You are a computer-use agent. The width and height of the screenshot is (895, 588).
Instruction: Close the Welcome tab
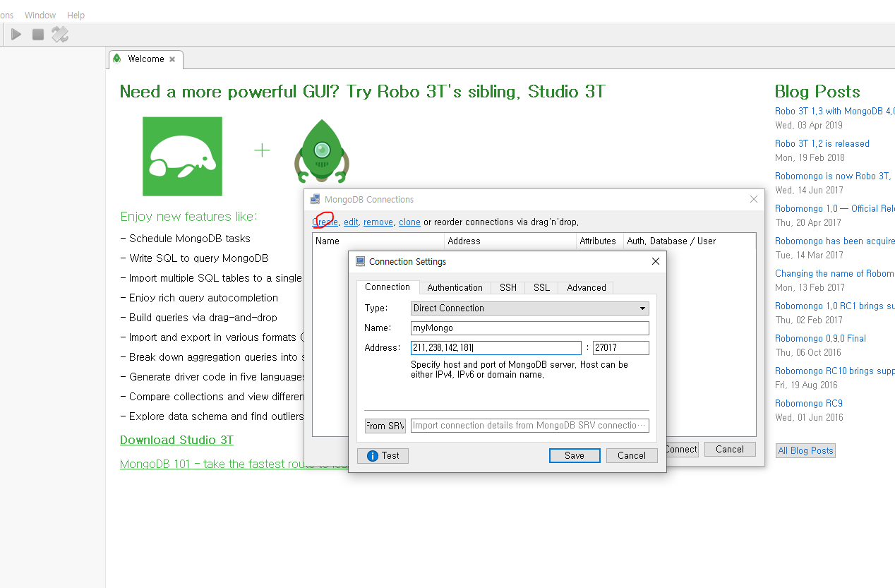(172, 59)
